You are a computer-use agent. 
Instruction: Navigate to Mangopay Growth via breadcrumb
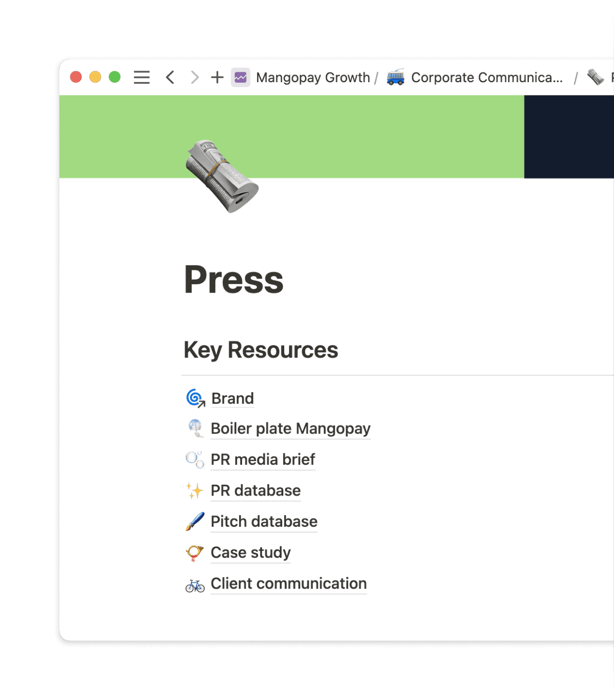(x=312, y=77)
